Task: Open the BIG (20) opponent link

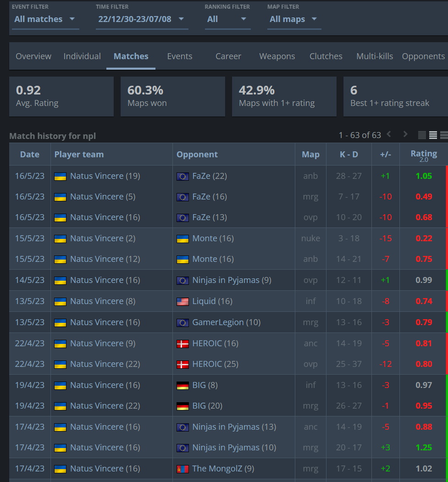Action: pyautogui.click(x=207, y=406)
